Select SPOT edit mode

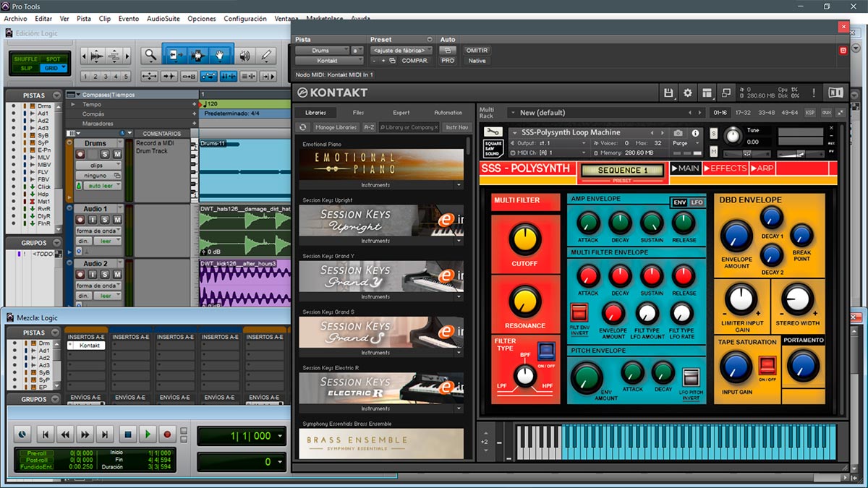[53, 59]
